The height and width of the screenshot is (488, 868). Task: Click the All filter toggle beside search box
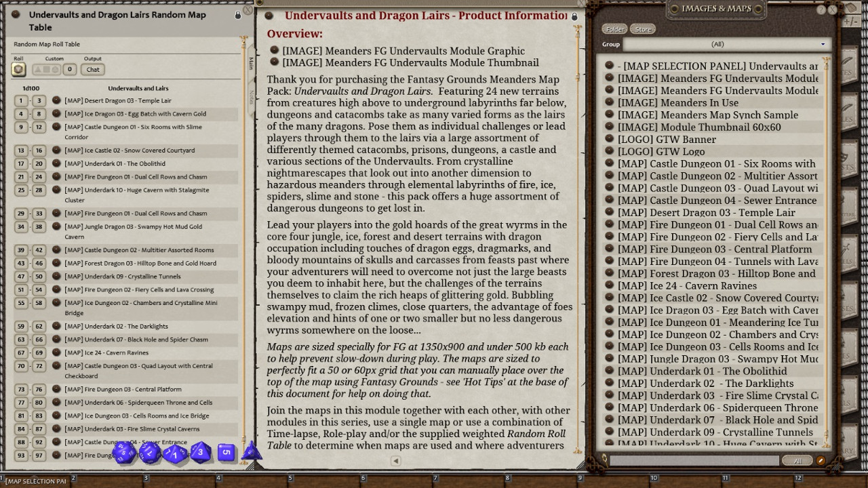click(797, 461)
